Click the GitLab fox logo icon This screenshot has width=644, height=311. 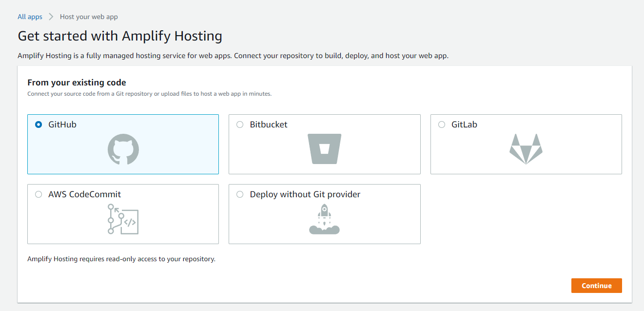[x=526, y=149]
